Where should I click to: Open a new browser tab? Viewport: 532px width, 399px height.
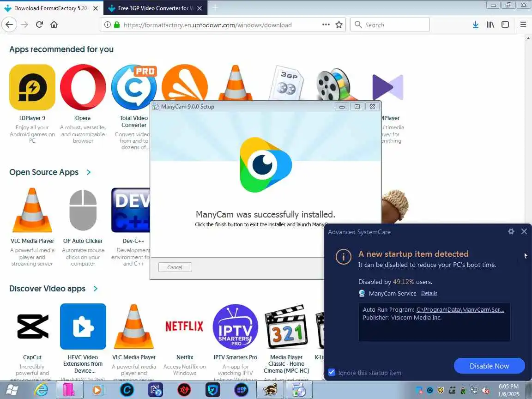point(215,8)
